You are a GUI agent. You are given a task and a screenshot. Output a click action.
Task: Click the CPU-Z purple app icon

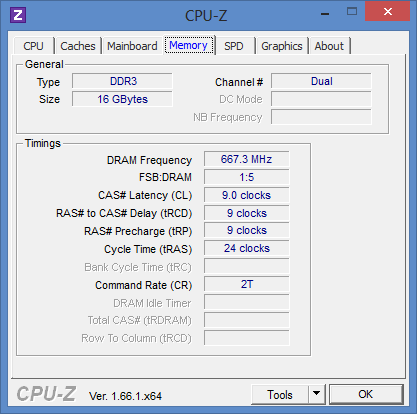point(18,15)
